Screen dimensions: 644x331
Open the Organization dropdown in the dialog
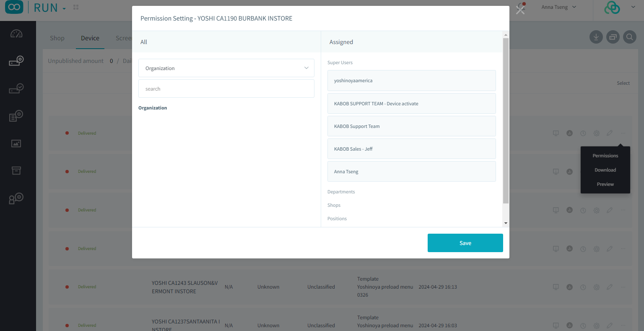226,68
